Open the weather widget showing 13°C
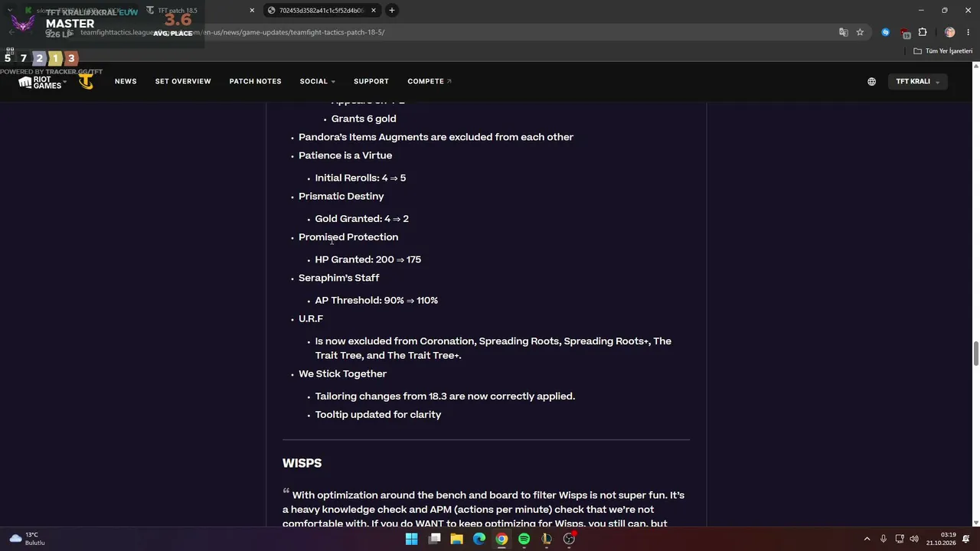Viewport: 980px width, 551px height. [27, 539]
